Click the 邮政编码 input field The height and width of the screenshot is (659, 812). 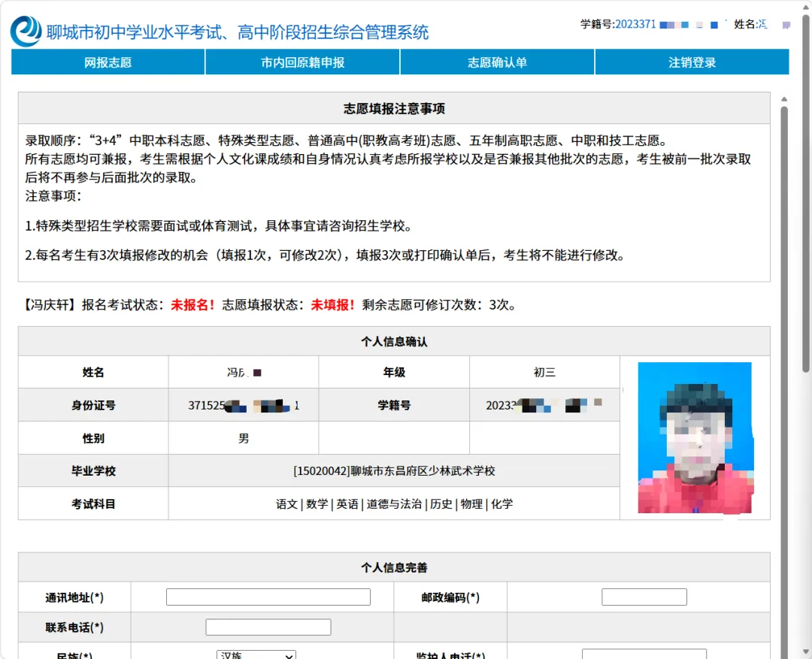pos(644,597)
